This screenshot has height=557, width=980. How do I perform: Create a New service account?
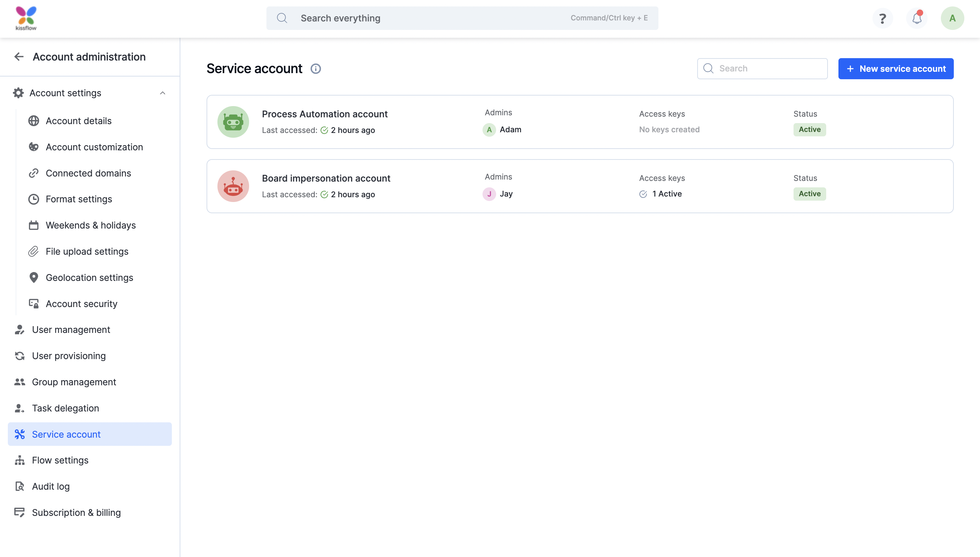click(896, 69)
